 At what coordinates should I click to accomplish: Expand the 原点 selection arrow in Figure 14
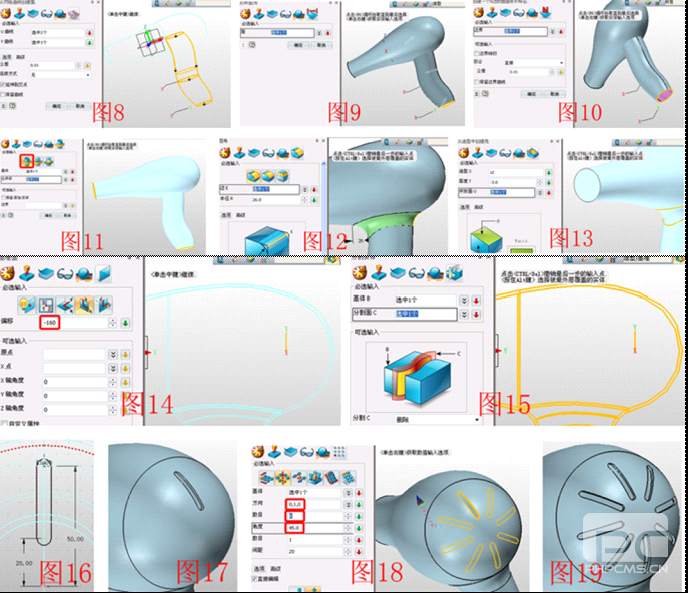coord(111,354)
